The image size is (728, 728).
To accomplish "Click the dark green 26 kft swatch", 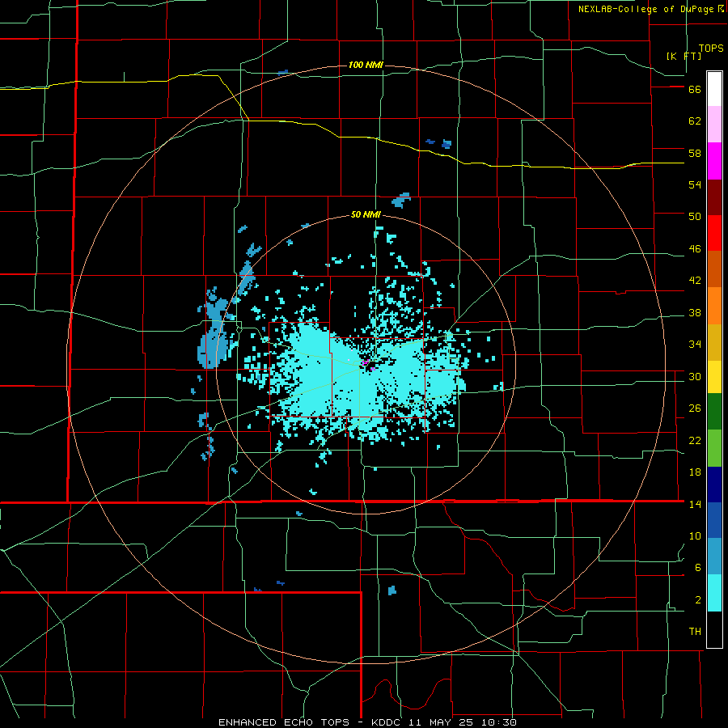I will 714,412.
